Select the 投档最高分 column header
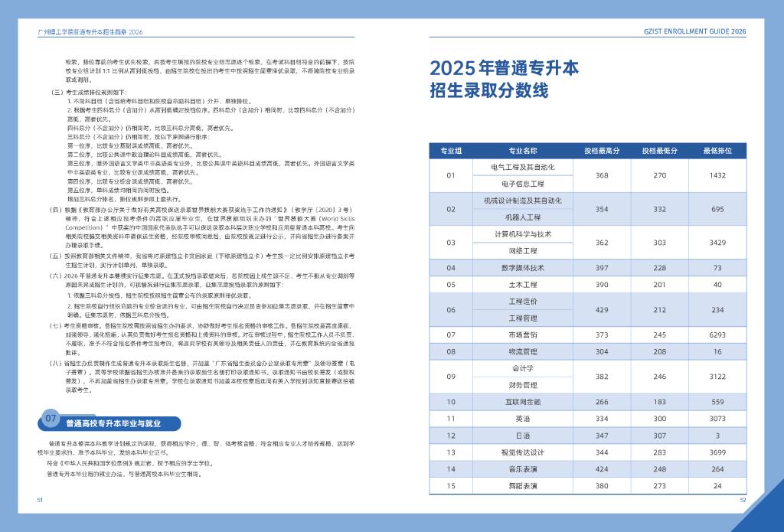Viewport: 784px width, 532px height. 602,151
